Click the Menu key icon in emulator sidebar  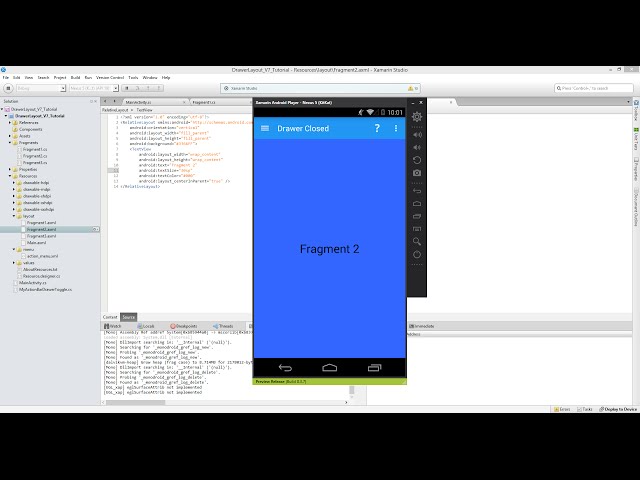pos(417,229)
